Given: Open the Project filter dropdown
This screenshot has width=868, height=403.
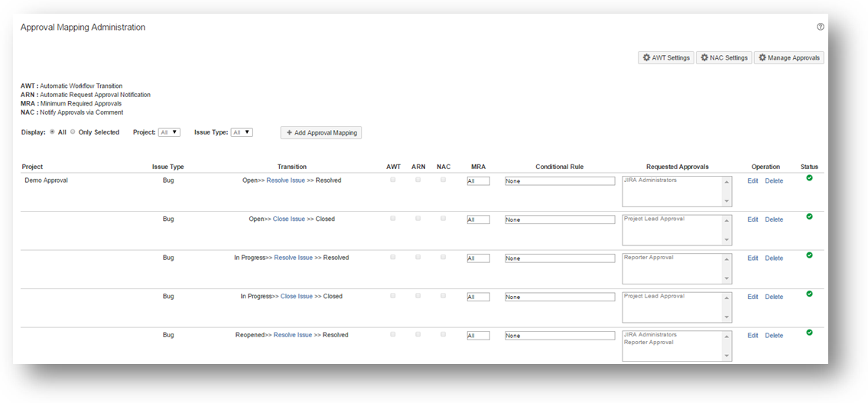Looking at the screenshot, I should point(169,132).
